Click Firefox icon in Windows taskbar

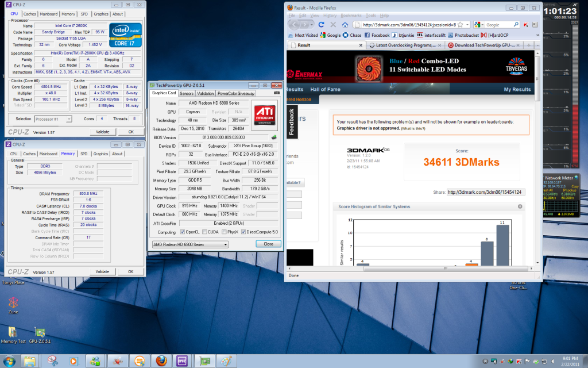(161, 361)
